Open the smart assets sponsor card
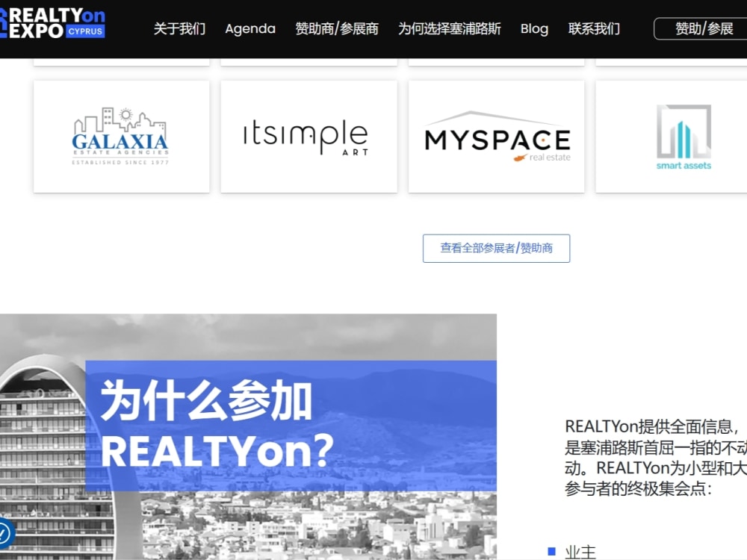This screenshot has width=747, height=560. click(672, 137)
